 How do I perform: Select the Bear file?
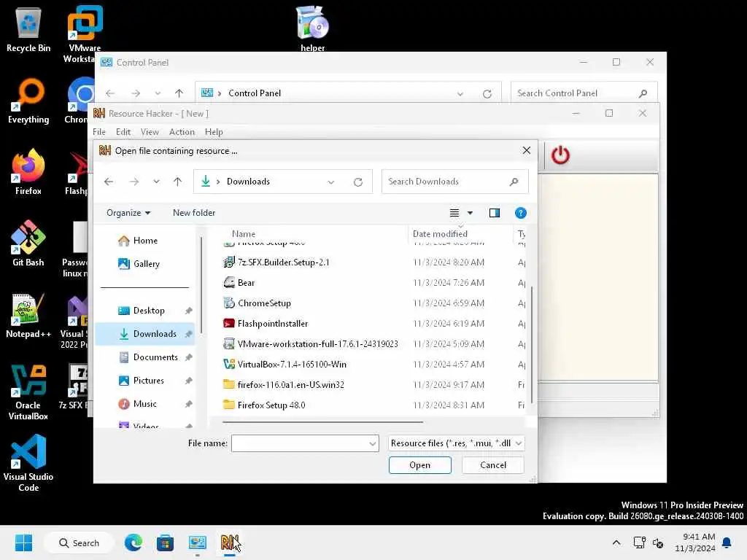pos(239,283)
